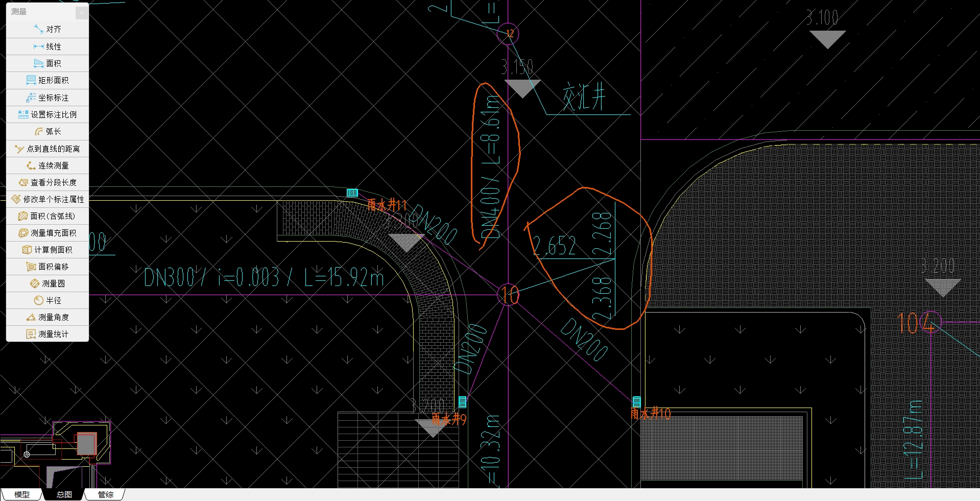Select the 测量角度 angle measurement tool
The height and width of the screenshot is (501, 980).
point(47,317)
